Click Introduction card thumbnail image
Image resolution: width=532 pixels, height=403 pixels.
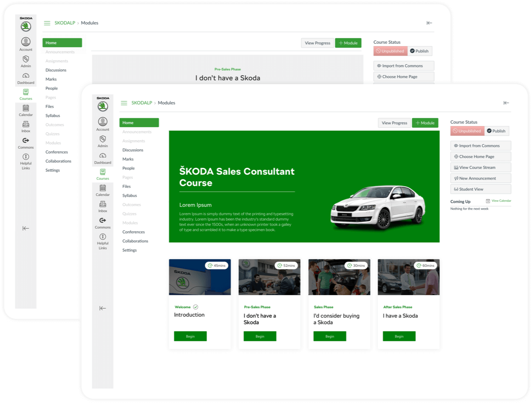(200, 277)
